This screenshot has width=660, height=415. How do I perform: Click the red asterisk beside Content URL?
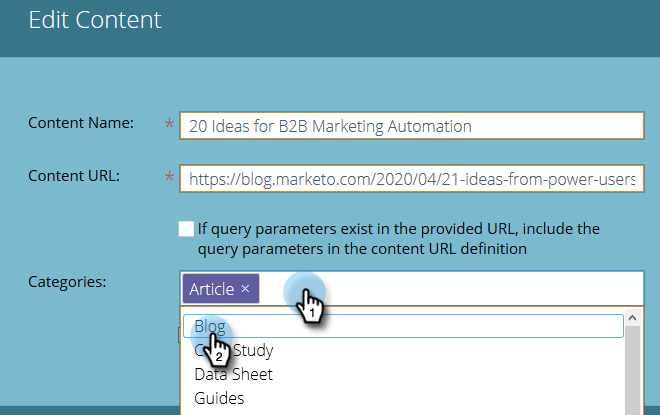coord(168,179)
